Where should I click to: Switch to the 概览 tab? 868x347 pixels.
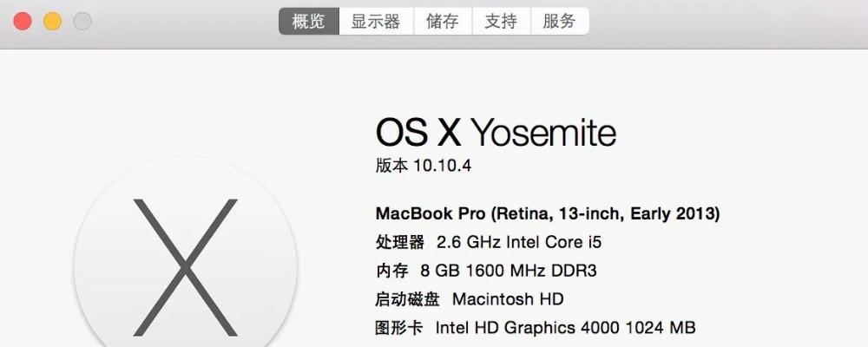click(308, 22)
